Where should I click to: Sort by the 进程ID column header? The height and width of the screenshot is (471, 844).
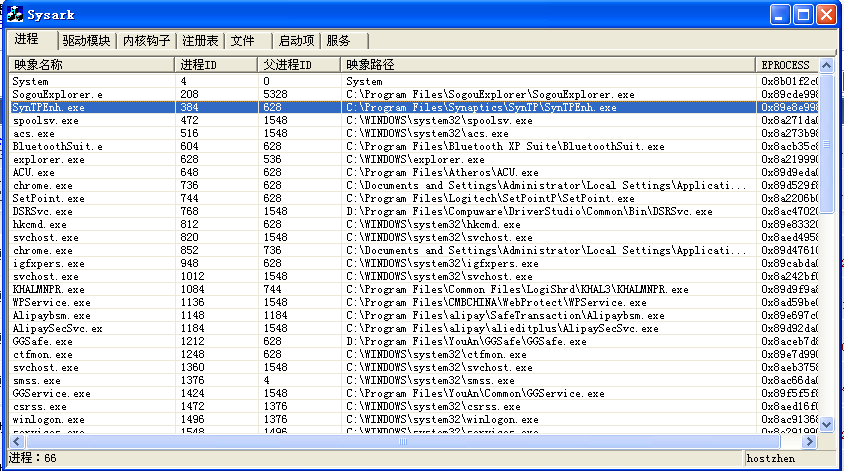pos(216,65)
